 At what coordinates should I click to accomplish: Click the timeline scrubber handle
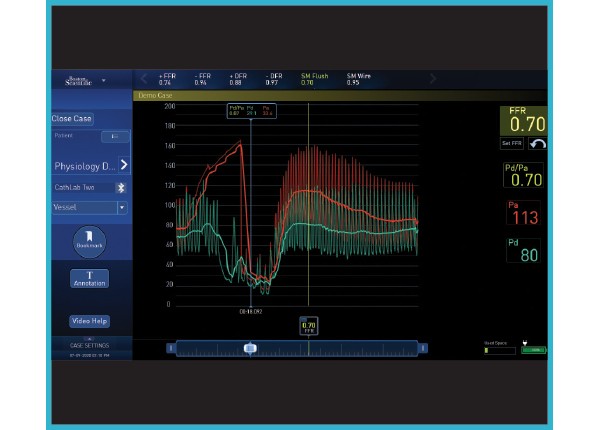[249, 348]
